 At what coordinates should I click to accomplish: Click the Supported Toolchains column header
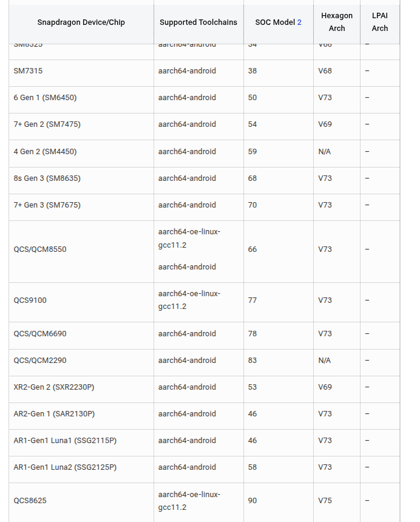198,22
